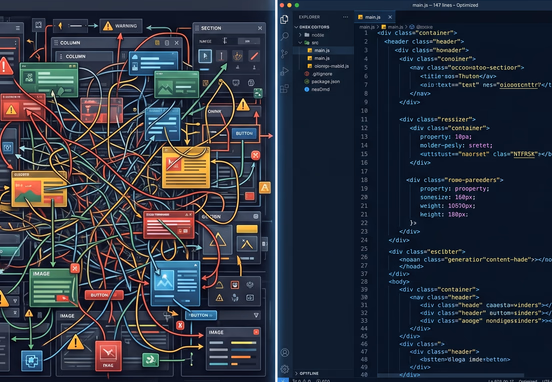
Task: Click the red X badge above IMAGE card
Action: 75,269
